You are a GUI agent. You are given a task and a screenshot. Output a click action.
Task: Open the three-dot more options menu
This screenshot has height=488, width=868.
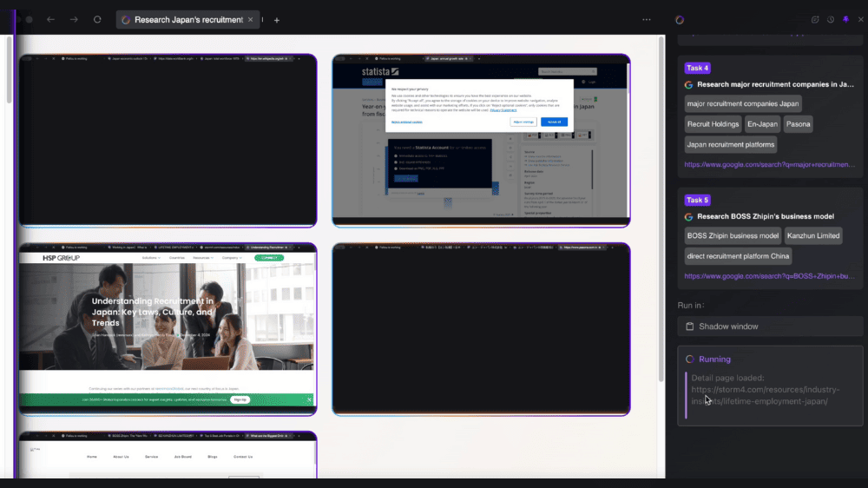(647, 19)
